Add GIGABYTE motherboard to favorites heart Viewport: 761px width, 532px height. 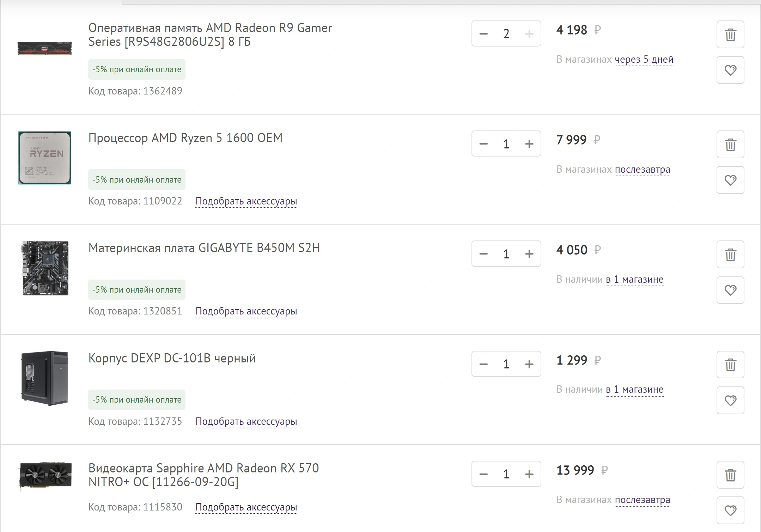click(730, 291)
